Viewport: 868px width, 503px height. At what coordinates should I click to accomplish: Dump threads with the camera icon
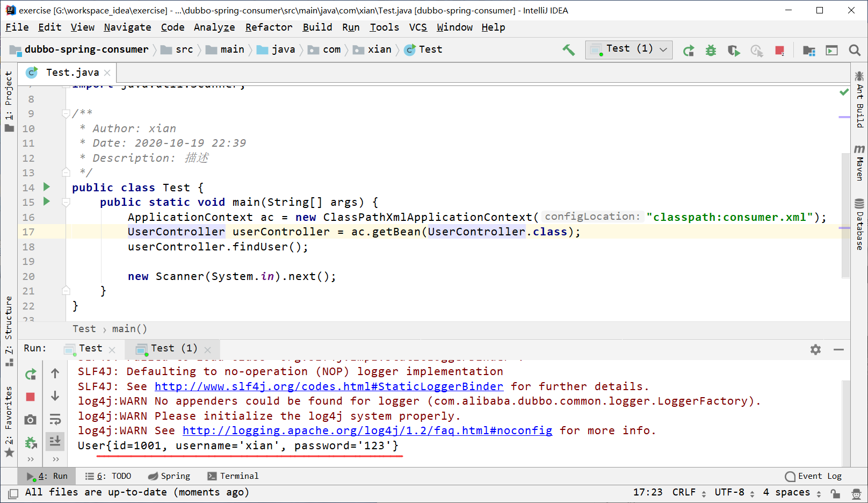(31, 420)
